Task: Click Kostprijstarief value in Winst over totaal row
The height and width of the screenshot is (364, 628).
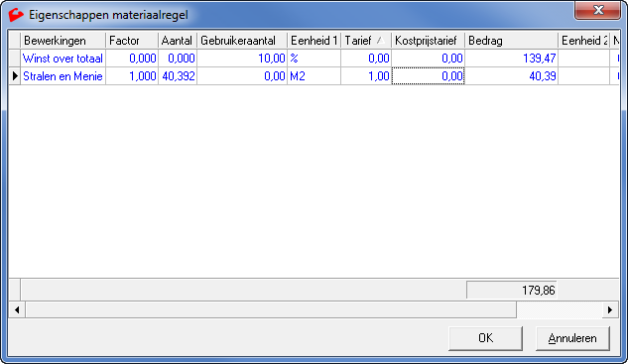Action: (x=428, y=59)
